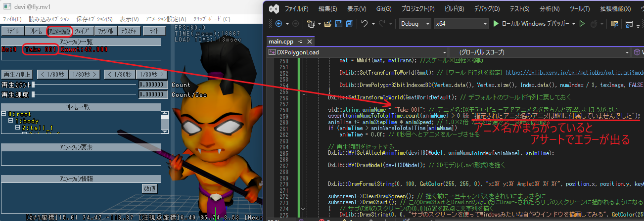
Task: Click the 再生カウント value field
Action: (154, 85)
